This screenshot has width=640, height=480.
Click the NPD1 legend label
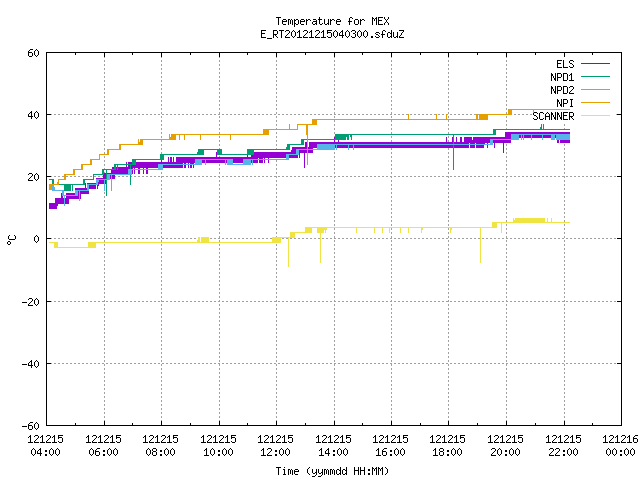pos(562,77)
